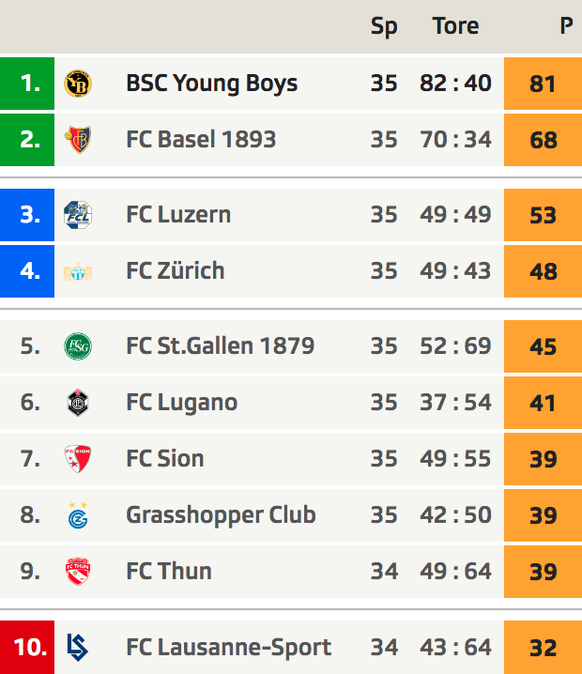This screenshot has width=582, height=674.
Task: Click the orange 81 points cell
Action: [543, 83]
